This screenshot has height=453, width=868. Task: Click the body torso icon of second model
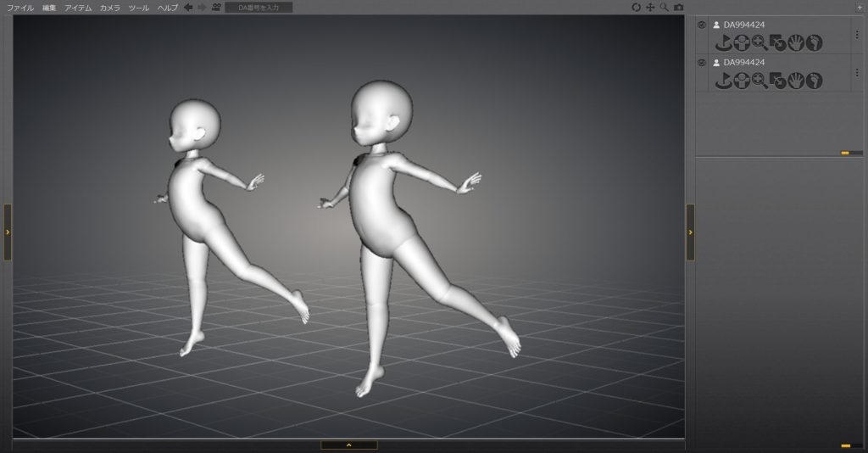pos(741,81)
